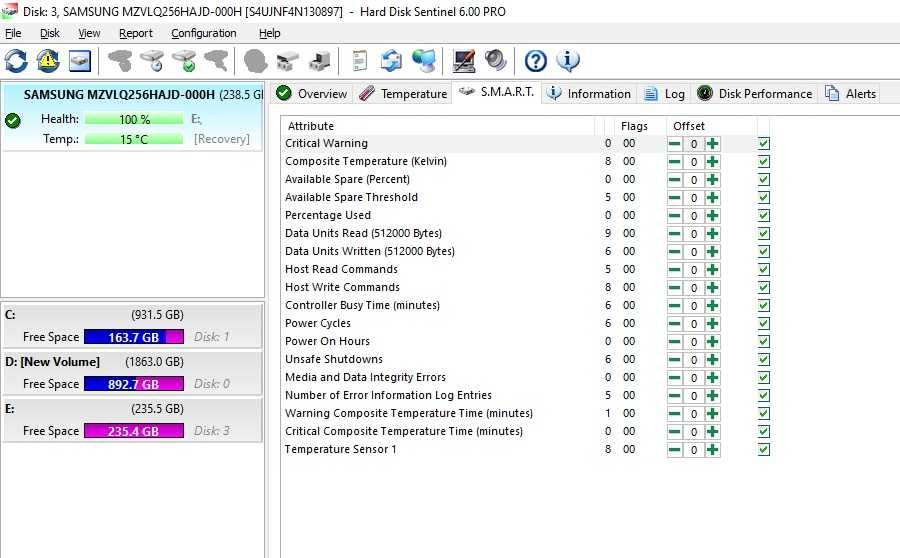Open the View menu
The width and height of the screenshot is (900, 558).
point(89,33)
